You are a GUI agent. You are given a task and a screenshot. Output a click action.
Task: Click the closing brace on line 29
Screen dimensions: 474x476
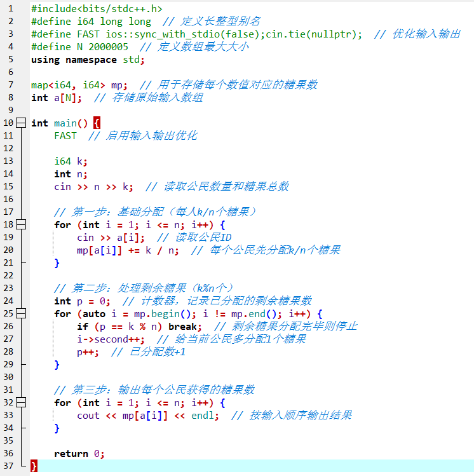tap(57, 365)
